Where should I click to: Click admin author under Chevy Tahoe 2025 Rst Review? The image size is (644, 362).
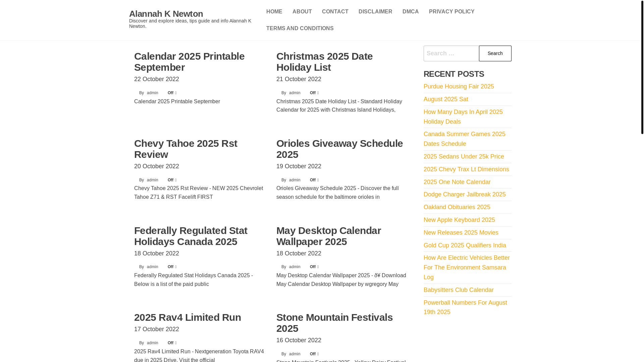click(152, 180)
